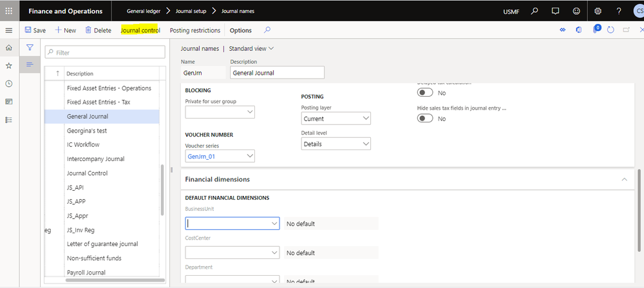Image resolution: width=644 pixels, height=288 pixels.
Task: Click the help question mark icon
Action: [619, 11]
